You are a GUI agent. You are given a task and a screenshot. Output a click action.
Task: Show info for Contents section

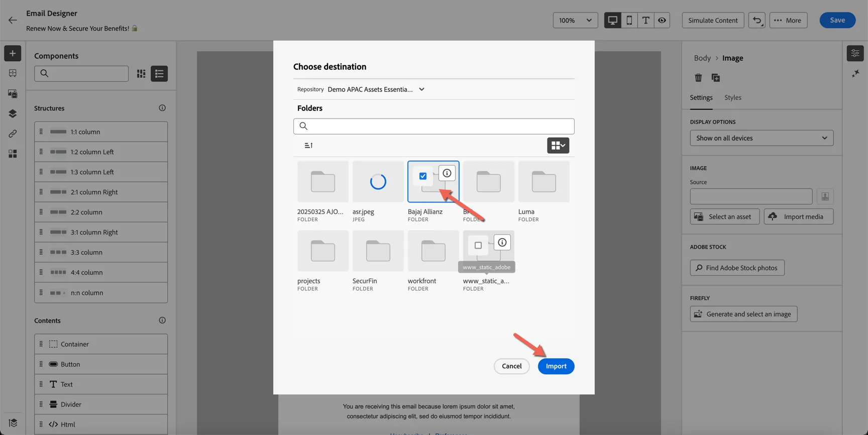[162, 320]
